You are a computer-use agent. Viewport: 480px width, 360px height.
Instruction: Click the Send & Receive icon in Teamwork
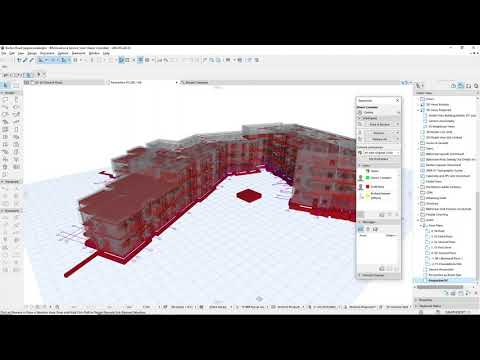tap(360, 124)
